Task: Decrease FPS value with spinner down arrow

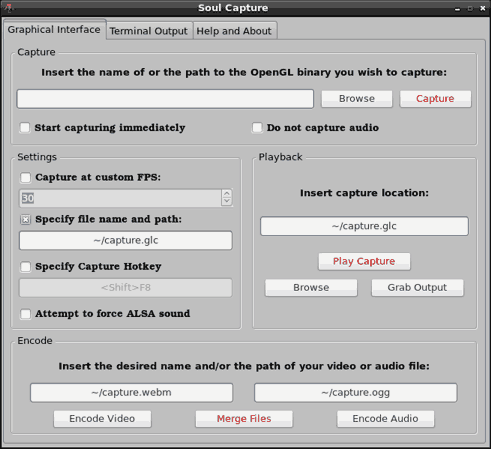Action: 227,201
